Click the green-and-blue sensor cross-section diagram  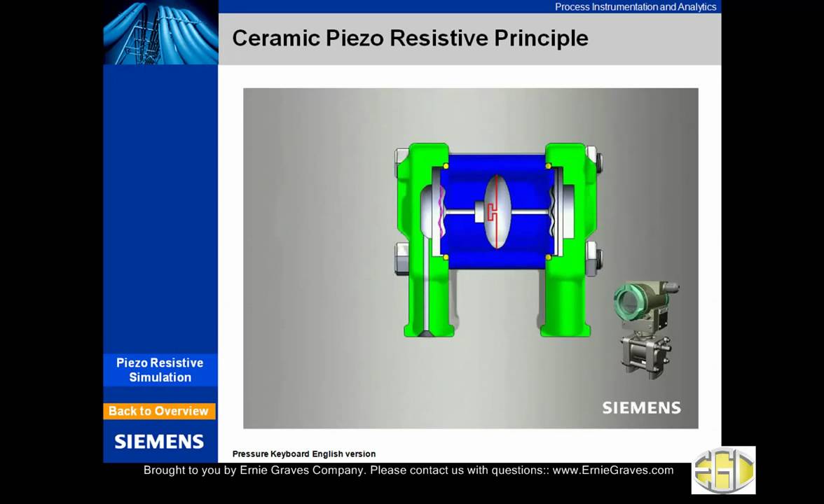(x=498, y=239)
